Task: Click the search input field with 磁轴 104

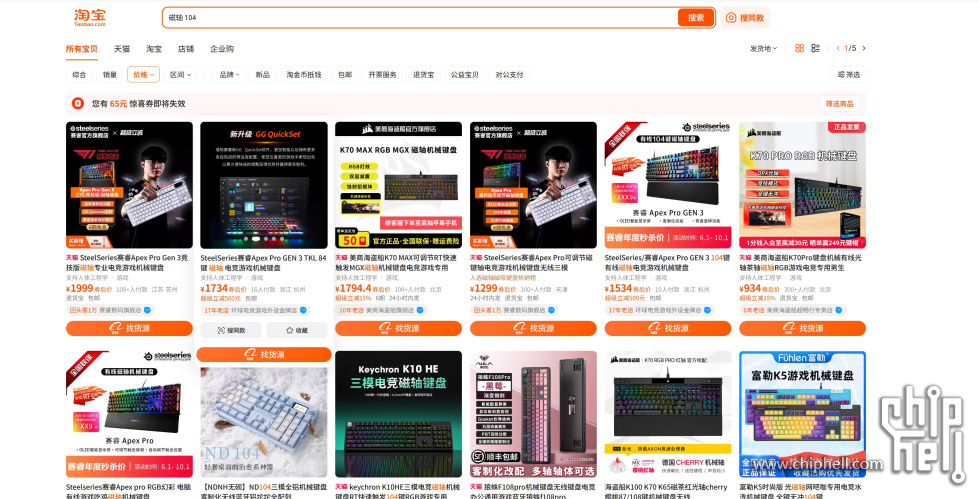Action: (x=420, y=17)
